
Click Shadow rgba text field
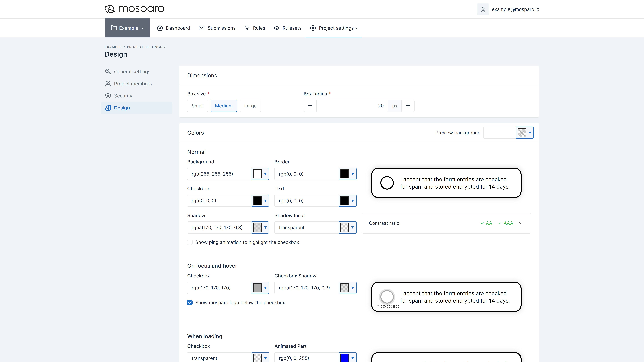click(219, 227)
